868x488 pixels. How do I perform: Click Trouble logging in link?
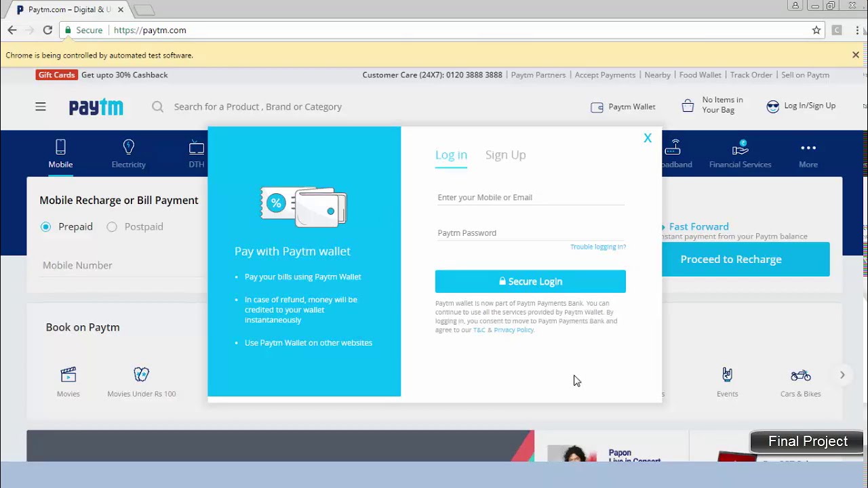tap(598, 247)
